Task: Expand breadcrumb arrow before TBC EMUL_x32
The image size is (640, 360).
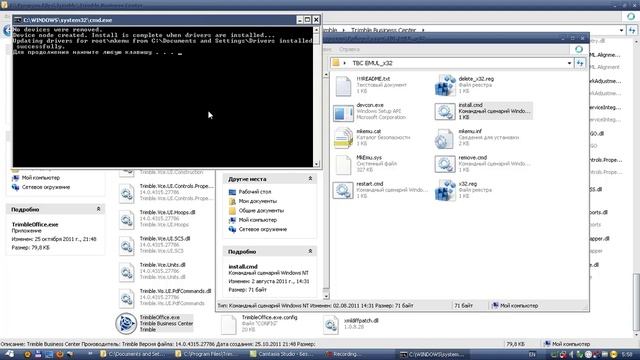Action: (x=345, y=63)
